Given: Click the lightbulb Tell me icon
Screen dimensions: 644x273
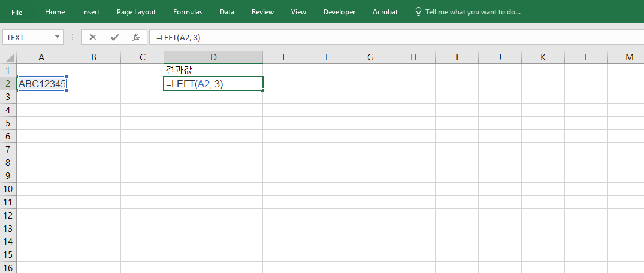Looking at the screenshot, I should 419,11.
